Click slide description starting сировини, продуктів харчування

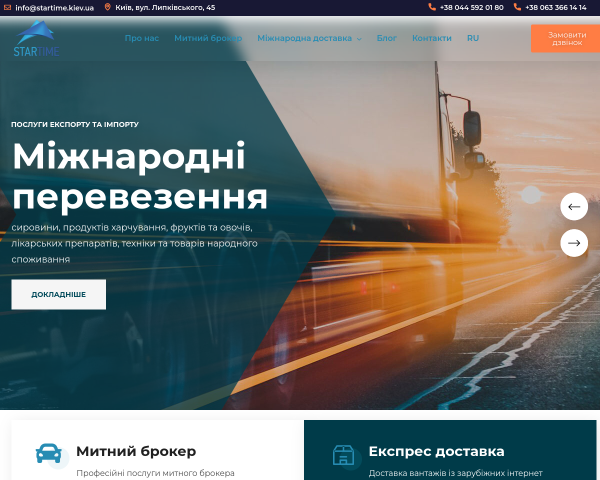click(x=134, y=243)
